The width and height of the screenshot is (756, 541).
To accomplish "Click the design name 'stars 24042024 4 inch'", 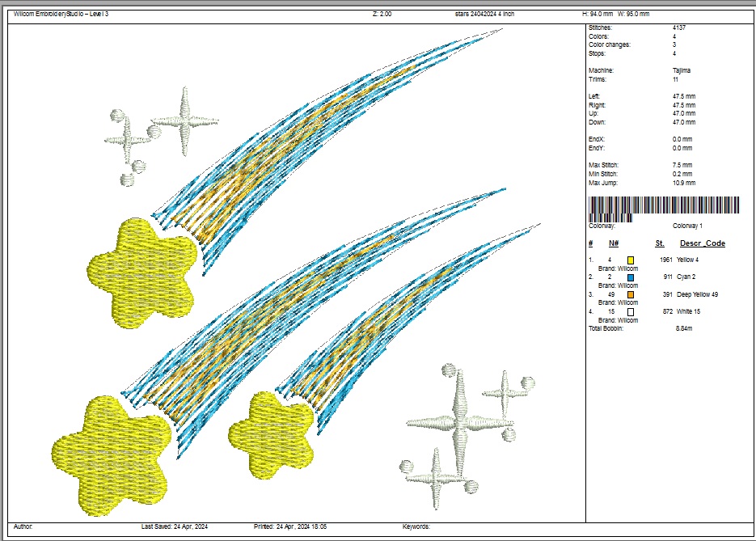I will pos(487,14).
